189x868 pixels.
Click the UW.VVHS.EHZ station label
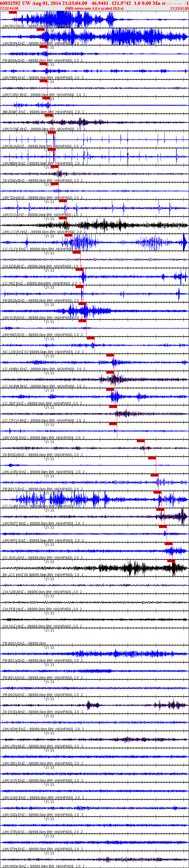tap(44, 438)
